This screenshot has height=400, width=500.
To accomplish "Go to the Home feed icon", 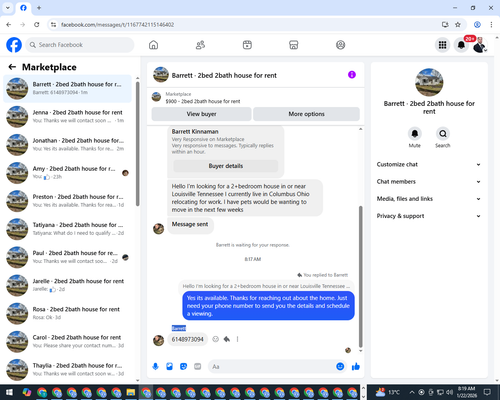I will tap(153, 45).
